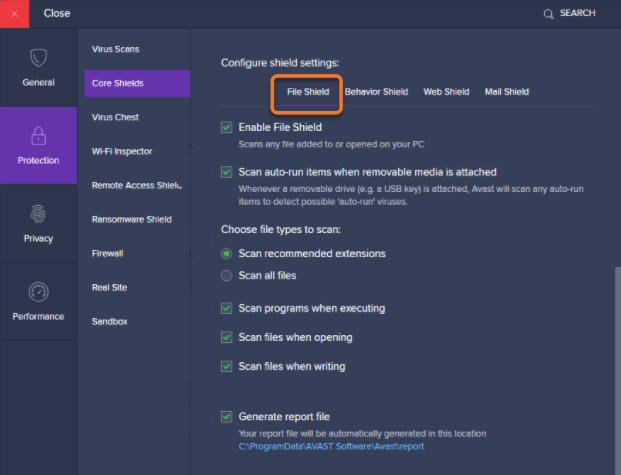This screenshot has height=475, width=621.
Task: Open the Privacy fingerprint icon section
Action: coord(38,214)
